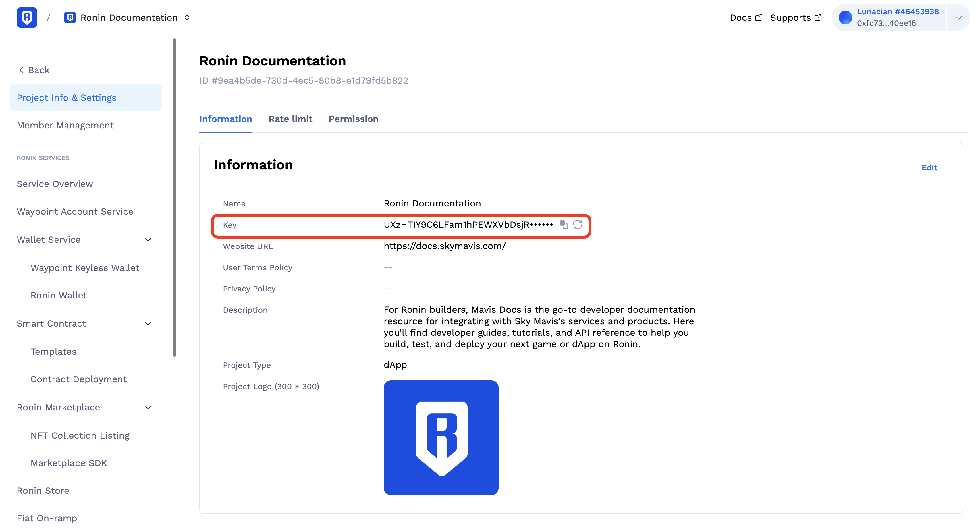Open the project switcher up/down arrows

click(187, 18)
